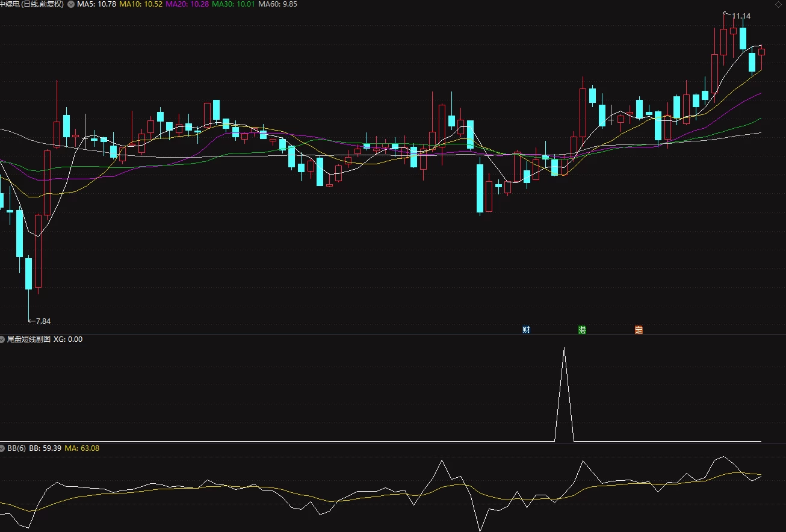This screenshot has width=786, height=532.
Task: Select the MA60: 9.85 legend value
Action: point(278,4)
